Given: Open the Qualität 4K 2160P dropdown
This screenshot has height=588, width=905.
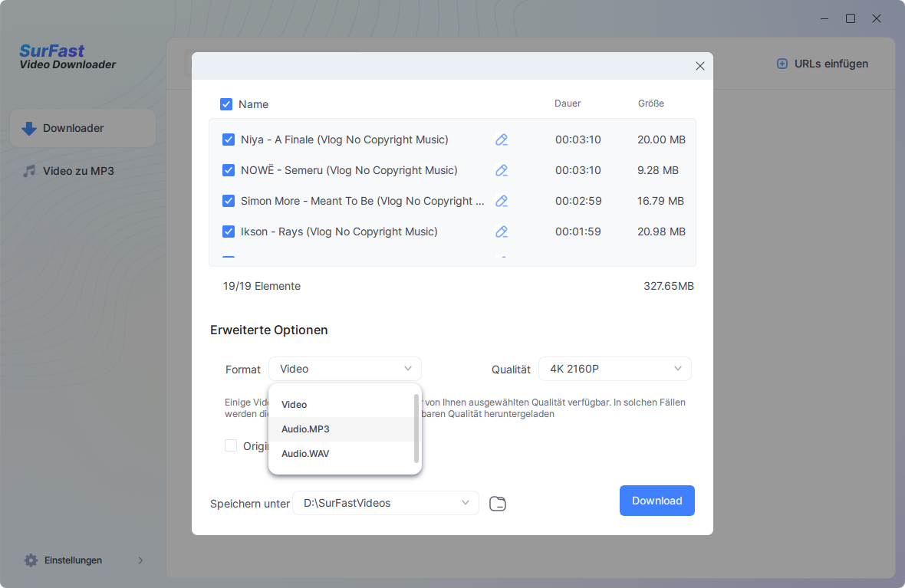Looking at the screenshot, I should click(614, 369).
